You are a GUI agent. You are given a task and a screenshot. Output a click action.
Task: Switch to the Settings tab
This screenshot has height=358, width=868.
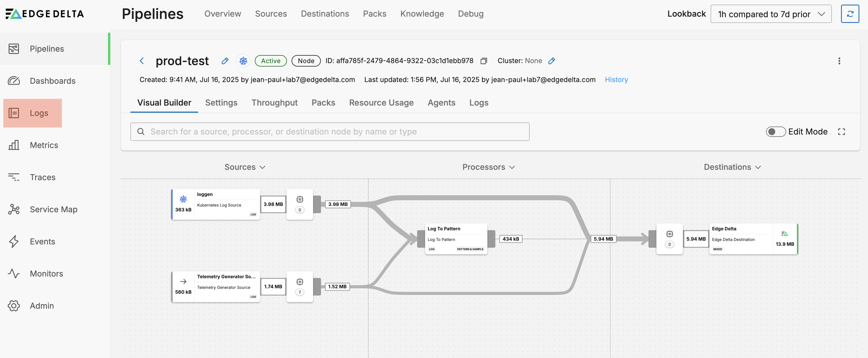click(221, 103)
